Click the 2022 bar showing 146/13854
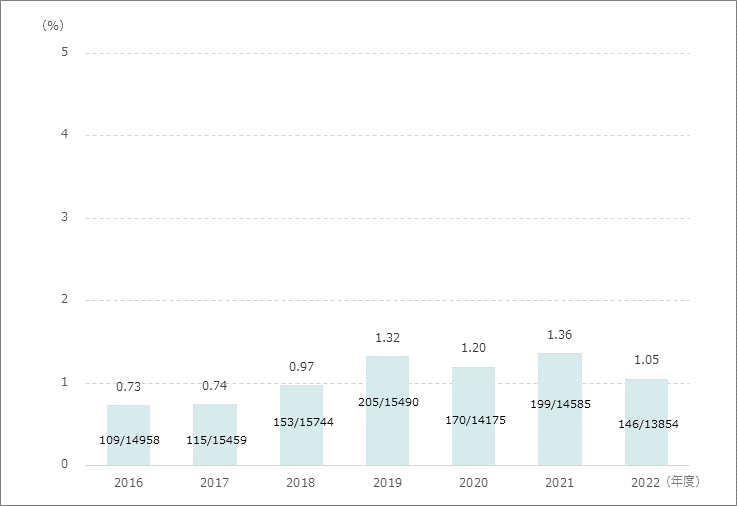Screen dimensions: 737x506 point(646,422)
